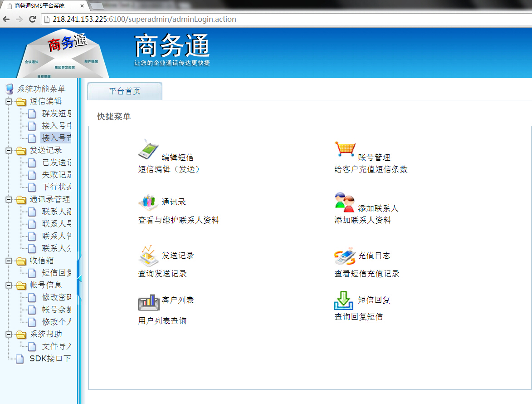Collapse the 系统帮助 tree node
Image resolution: width=532 pixels, height=404 pixels.
(x=9, y=335)
